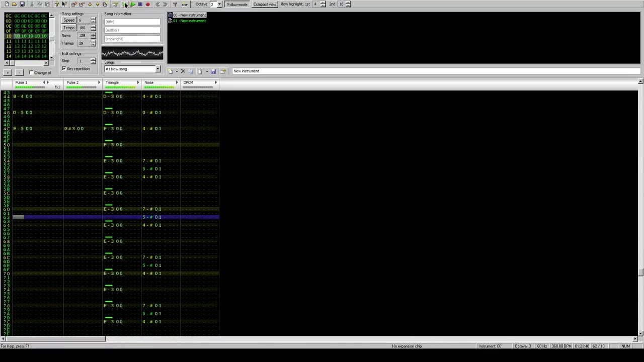Duplicate the current frame

click(105, 4)
